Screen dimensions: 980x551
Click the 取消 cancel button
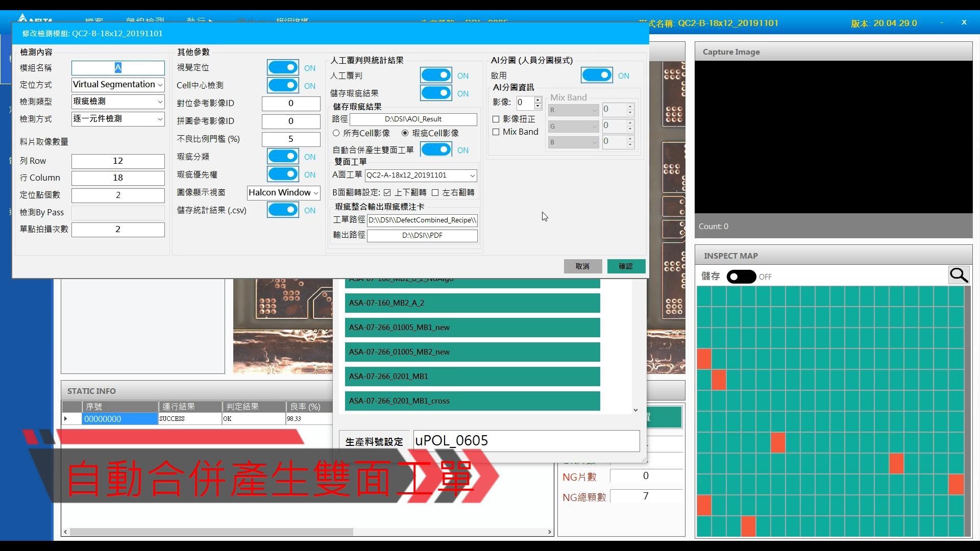click(582, 266)
